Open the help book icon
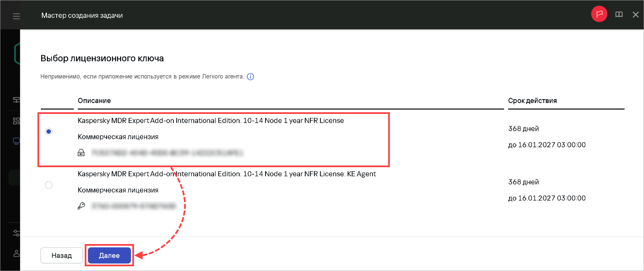 [619, 14]
